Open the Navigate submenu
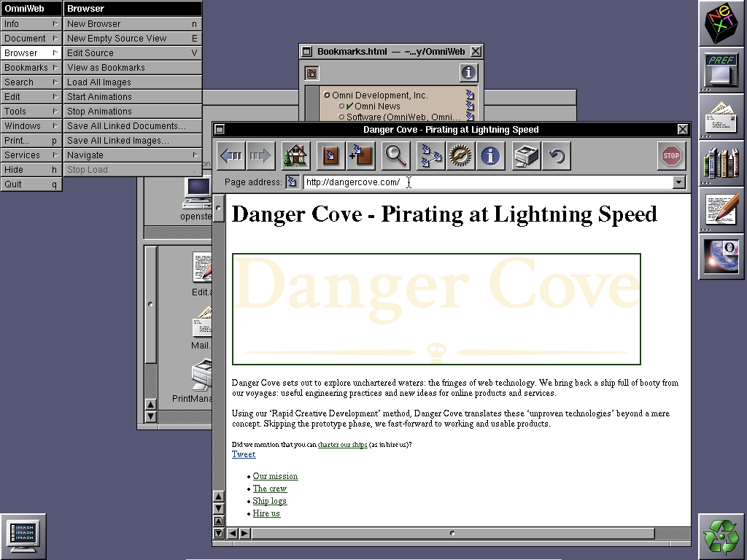747x560 pixels. click(x=133, y=155)
